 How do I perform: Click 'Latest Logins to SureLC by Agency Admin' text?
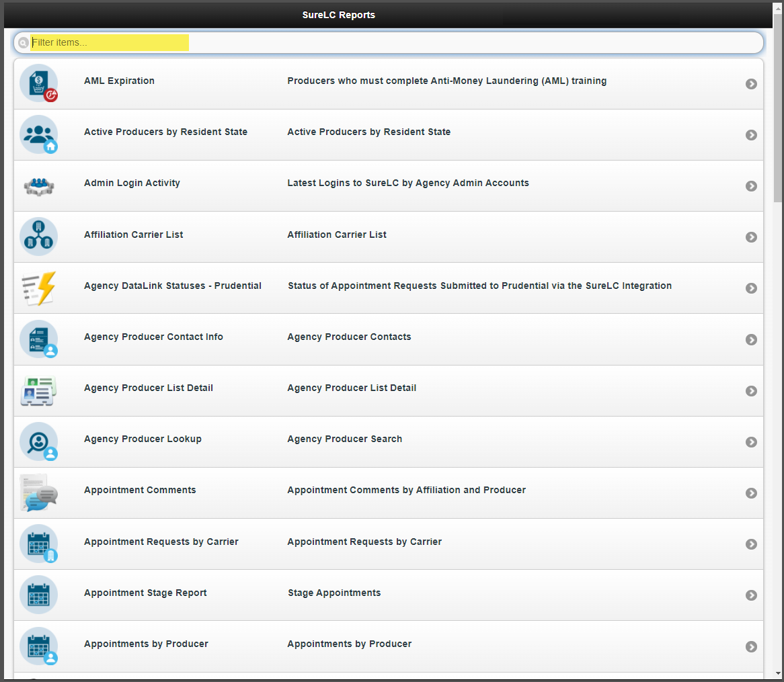point(408,183)
